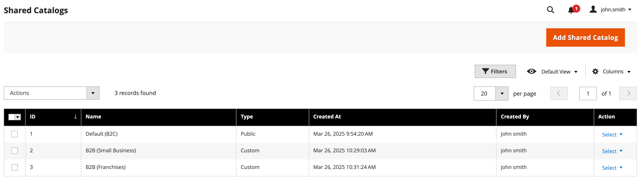Viewport: 644px width, 186px height.
Task: Click the sort arrow on the ID column
Action: click(75, 116)
